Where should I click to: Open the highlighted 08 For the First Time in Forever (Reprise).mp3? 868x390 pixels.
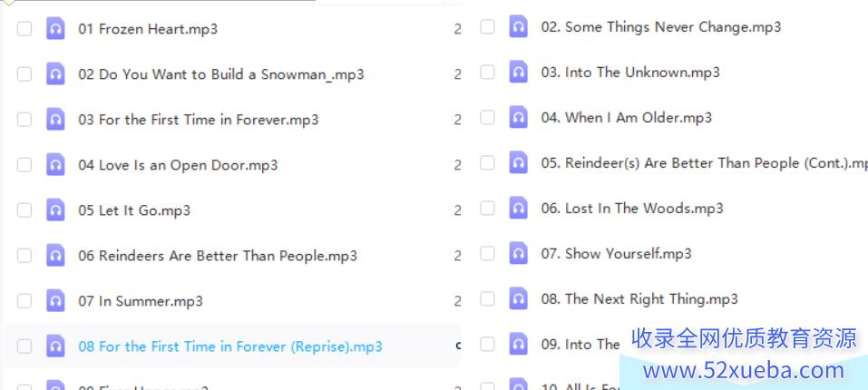(230, 346)
